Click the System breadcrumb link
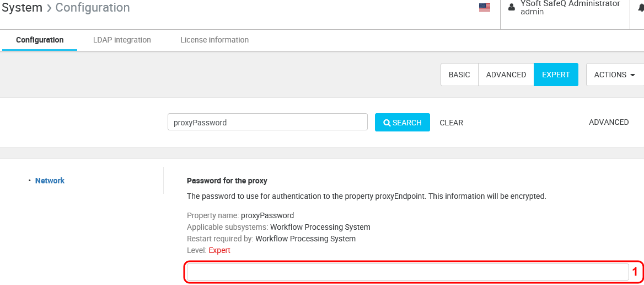The width and height of the screenshot is (644, 285). coord(22,8)
